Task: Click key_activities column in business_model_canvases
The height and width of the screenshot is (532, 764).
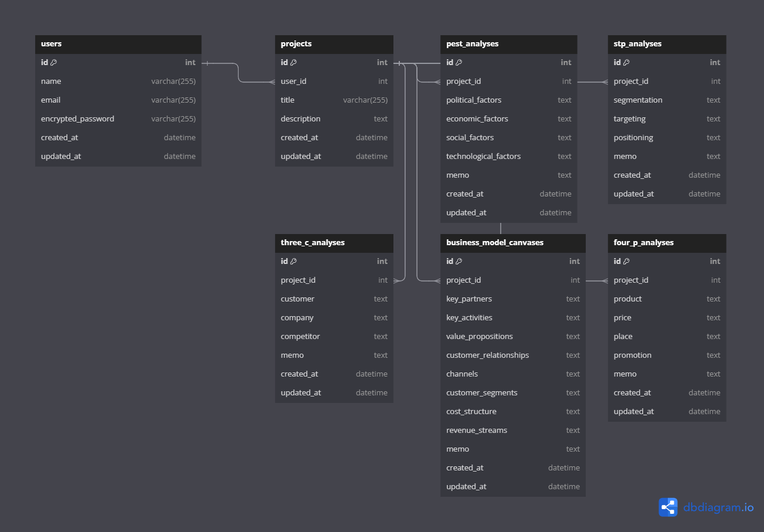Action: click(513, 317)
